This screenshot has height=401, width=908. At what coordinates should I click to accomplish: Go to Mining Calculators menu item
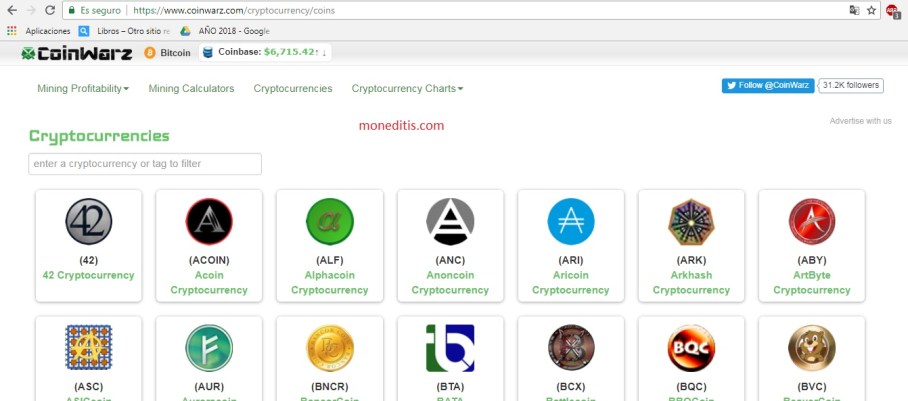coord(191,89)
